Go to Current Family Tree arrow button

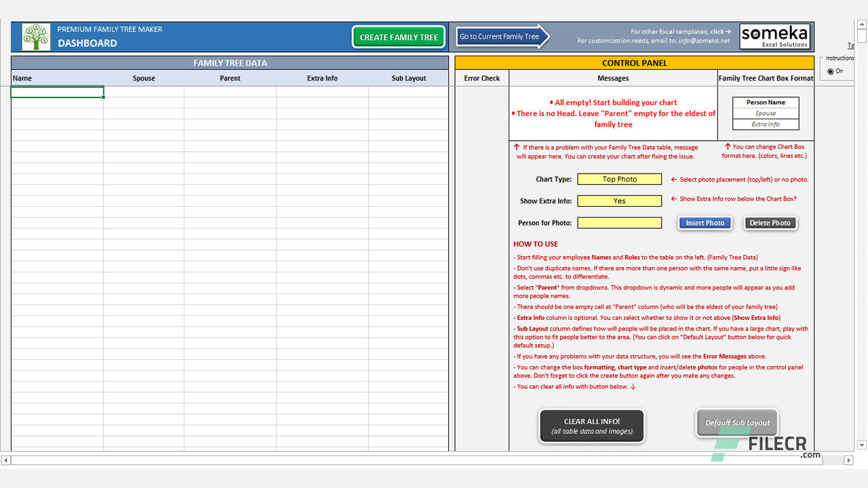coord(502,37)
